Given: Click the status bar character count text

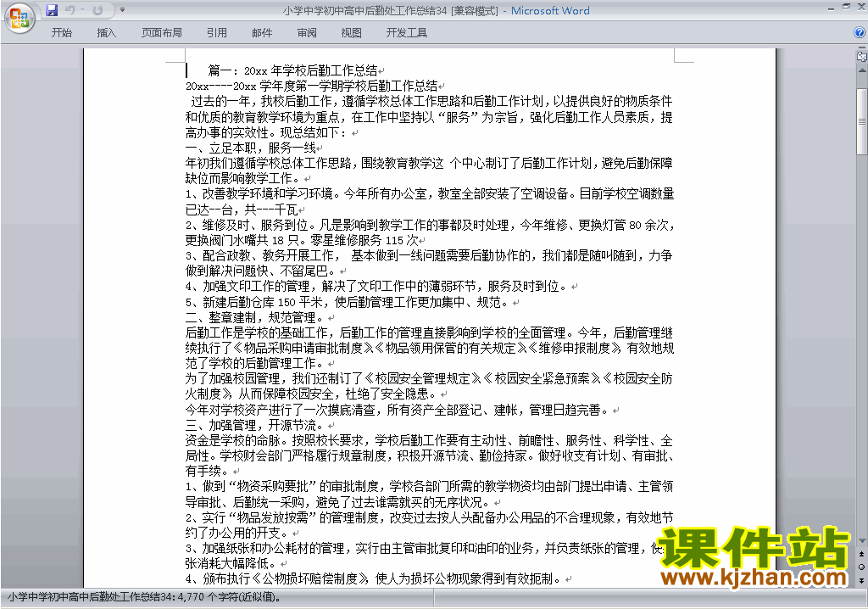Looking at the screenshot, I should [144, 597].
